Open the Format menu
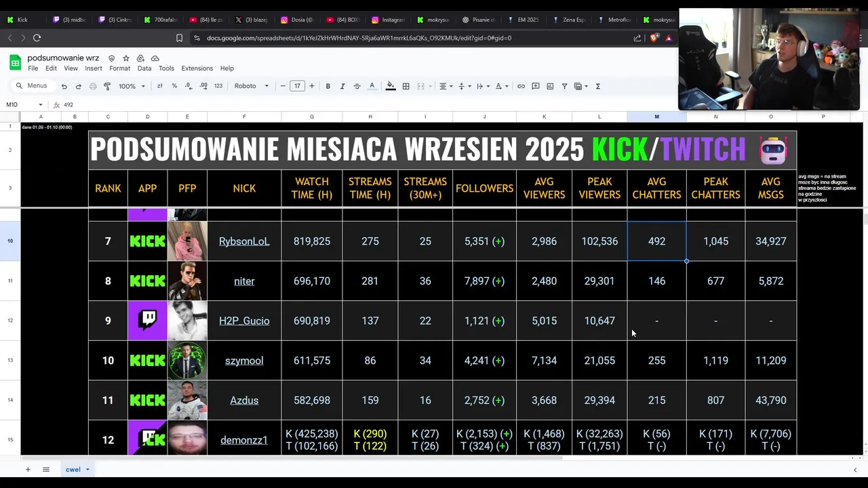Image resolution: width=868 pixels, height=488 pixels. coord(119,68)
